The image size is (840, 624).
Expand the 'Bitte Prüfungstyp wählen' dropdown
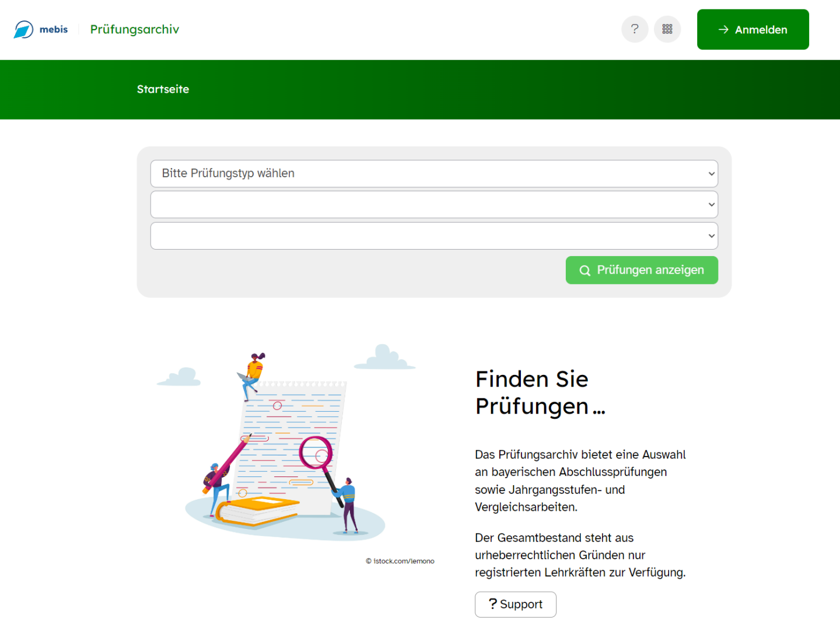click(x=434, y=174)
